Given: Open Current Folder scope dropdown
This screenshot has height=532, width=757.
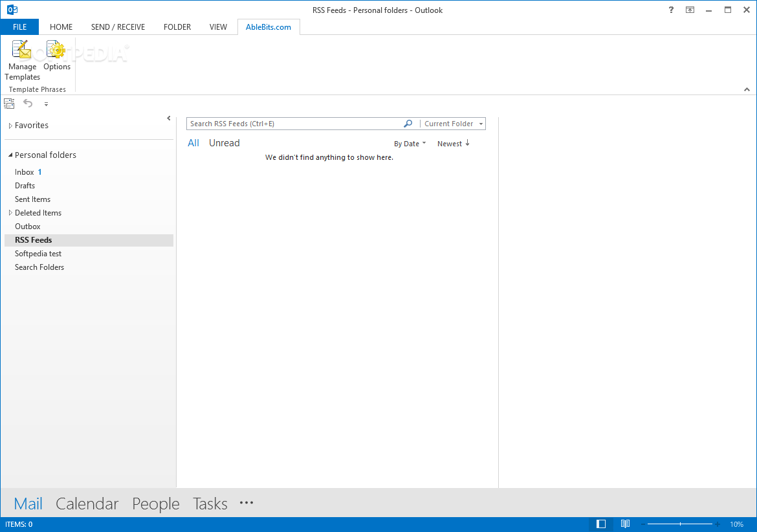Looking at the screenshot, I should coord(454,124).
